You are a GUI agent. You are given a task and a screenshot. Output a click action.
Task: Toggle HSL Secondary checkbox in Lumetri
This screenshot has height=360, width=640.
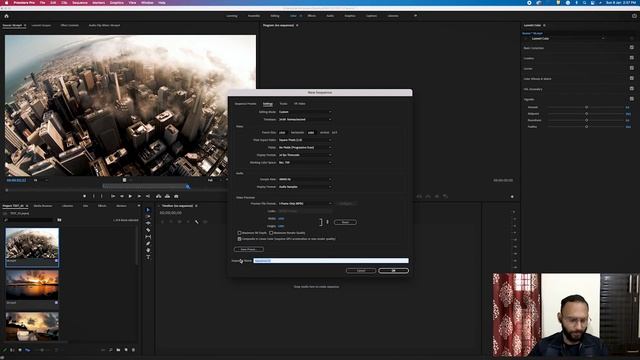click(x=631, y=89)
